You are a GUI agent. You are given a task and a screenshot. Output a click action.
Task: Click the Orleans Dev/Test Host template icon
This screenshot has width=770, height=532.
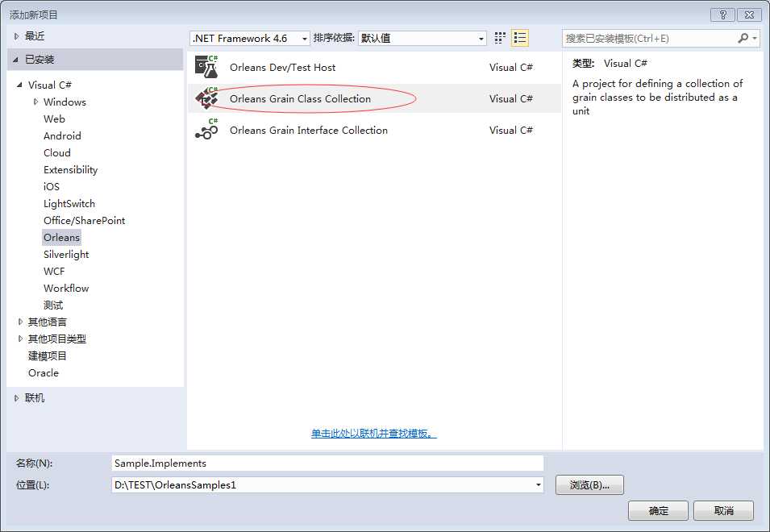[206, 67]
